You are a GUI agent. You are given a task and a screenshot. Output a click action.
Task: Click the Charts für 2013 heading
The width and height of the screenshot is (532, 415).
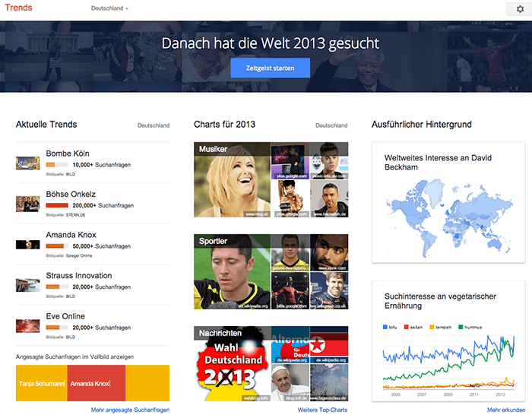pos(224,125)
